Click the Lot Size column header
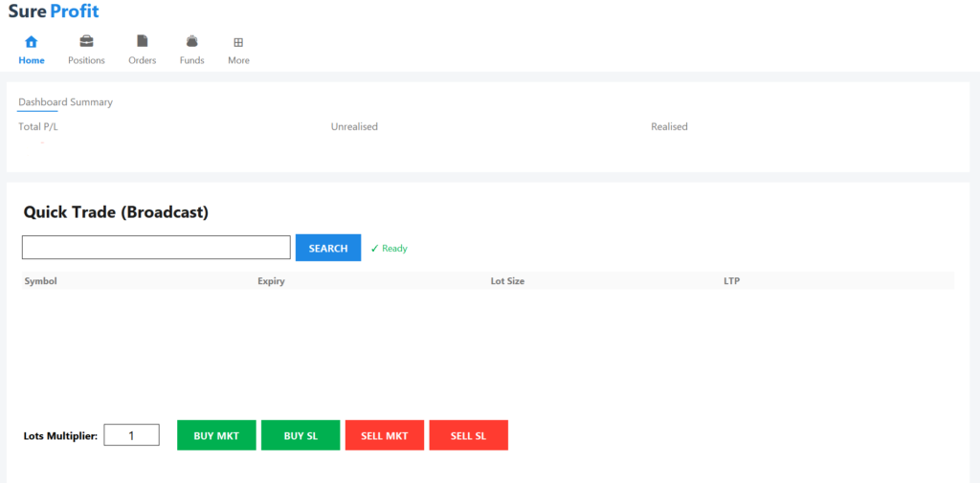The width and height of the screenshot is (980, 483). pyautogui.click(x=507, y=281)
